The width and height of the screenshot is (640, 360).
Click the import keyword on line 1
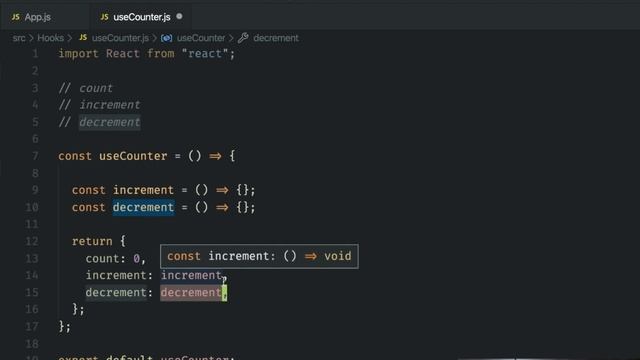click(78, 53)
